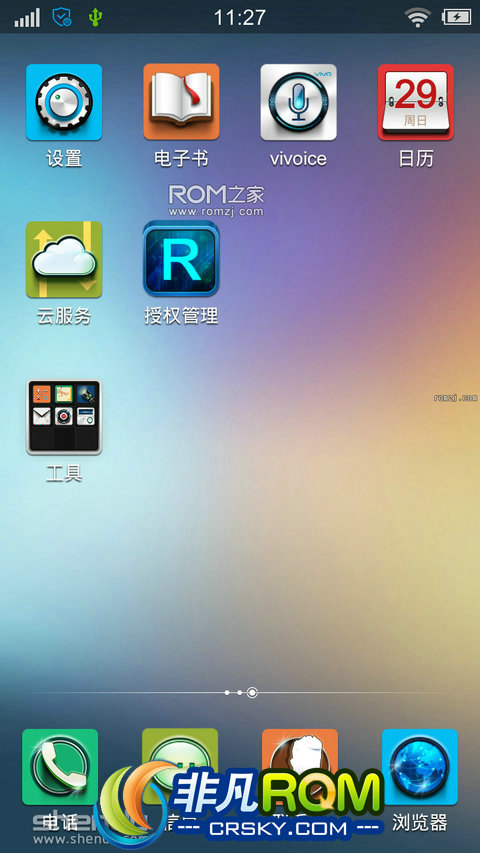
Task: Launch the 电子书 e-book reader
Action: [x=181, y=102]
